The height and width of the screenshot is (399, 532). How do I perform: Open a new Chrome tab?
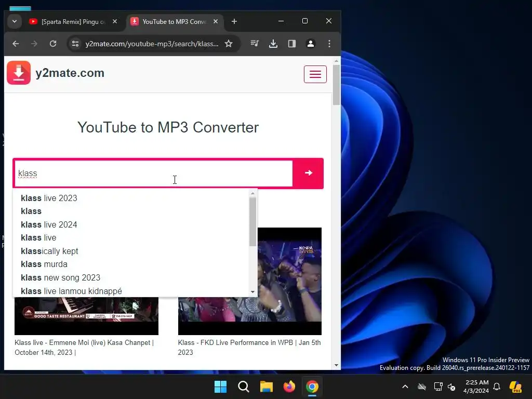click(x=234, y=21)
